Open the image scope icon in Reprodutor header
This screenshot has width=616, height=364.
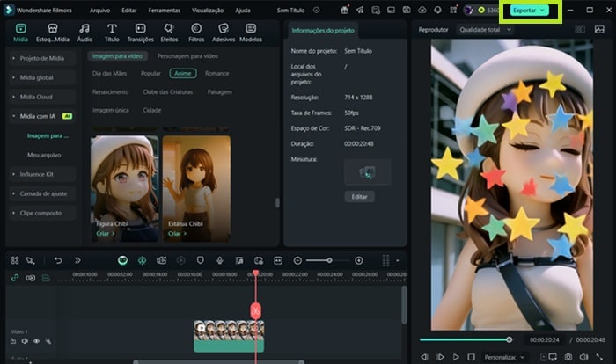[599, 29]
